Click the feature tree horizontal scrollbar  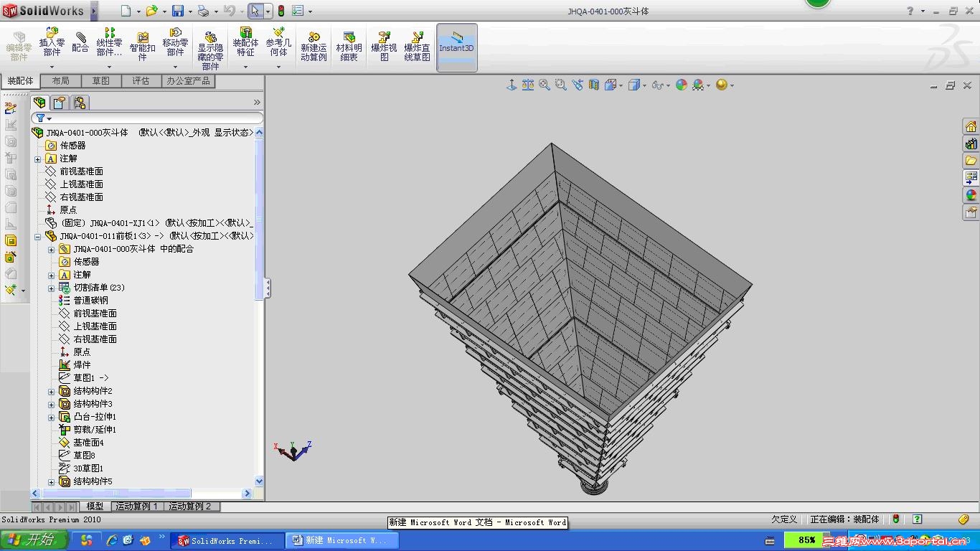pyautogui.click(x=142, y=494)
